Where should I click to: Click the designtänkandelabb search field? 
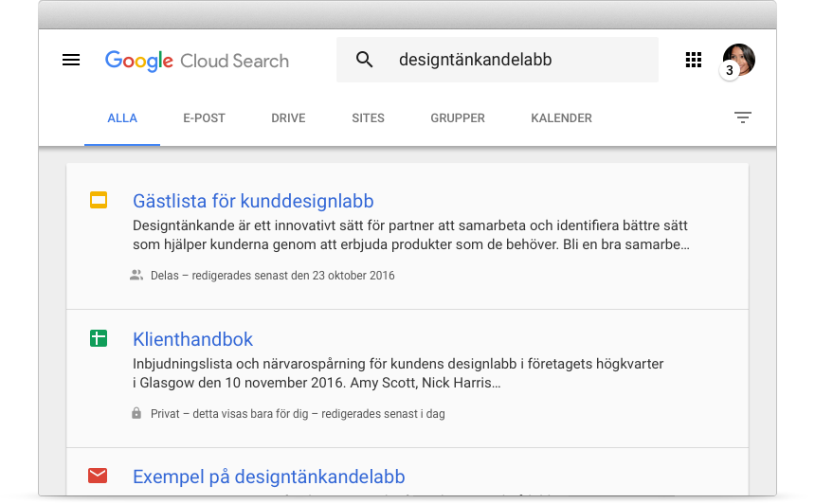click(498, 60)
